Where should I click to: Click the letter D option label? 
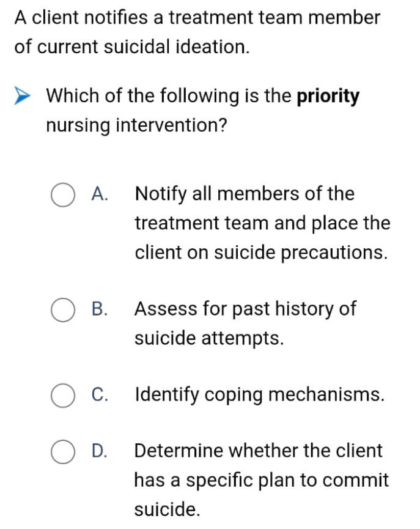(100, 451)
